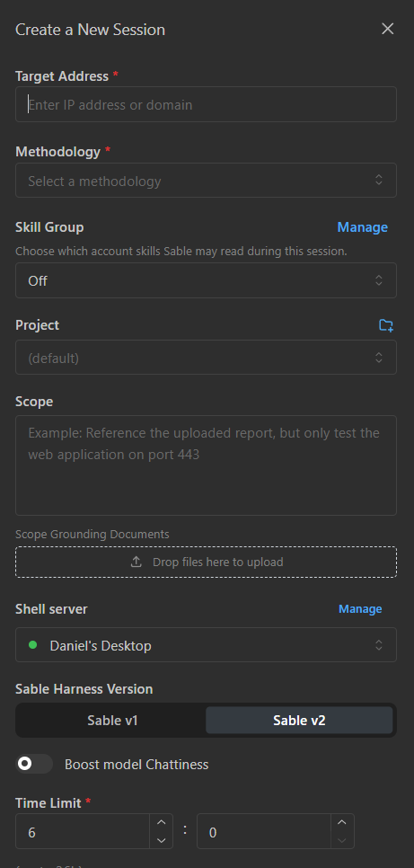Click the Sable Harness Version label
This screenshot has height=868, width=414.
(x=84, y=689)
